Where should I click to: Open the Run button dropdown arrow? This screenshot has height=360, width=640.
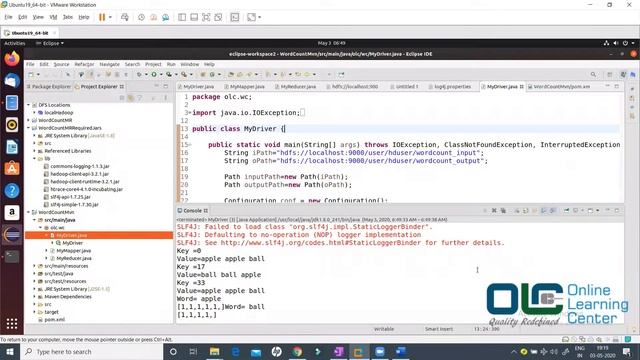[160, 75]
